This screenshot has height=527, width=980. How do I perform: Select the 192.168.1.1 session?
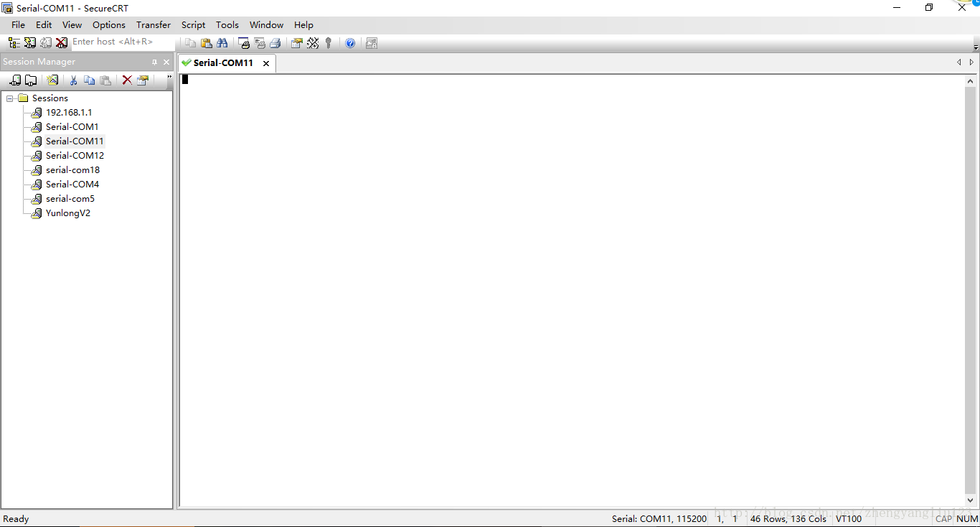(x=69, y=113)
